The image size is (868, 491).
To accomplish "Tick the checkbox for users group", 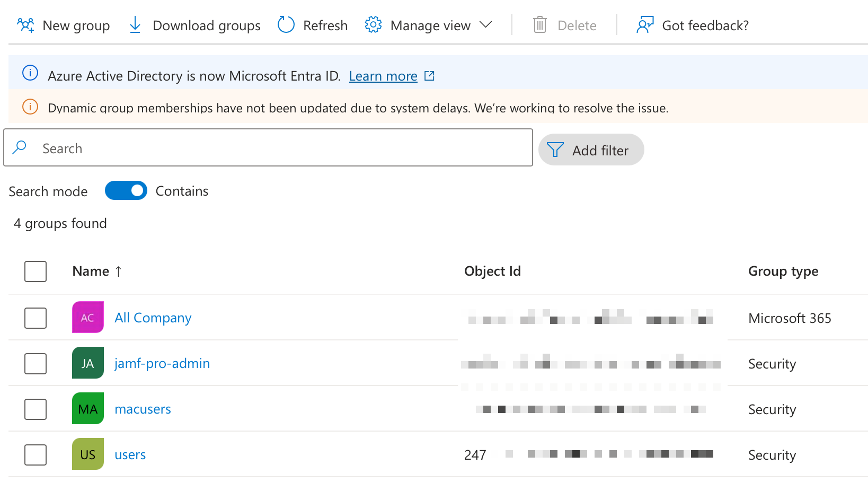I will [36, 455].
